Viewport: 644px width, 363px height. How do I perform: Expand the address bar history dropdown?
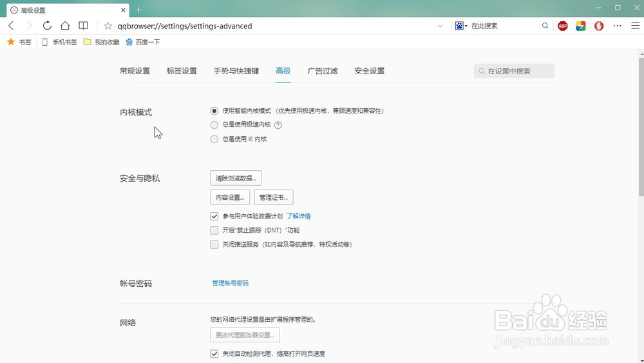click(440, 26)
